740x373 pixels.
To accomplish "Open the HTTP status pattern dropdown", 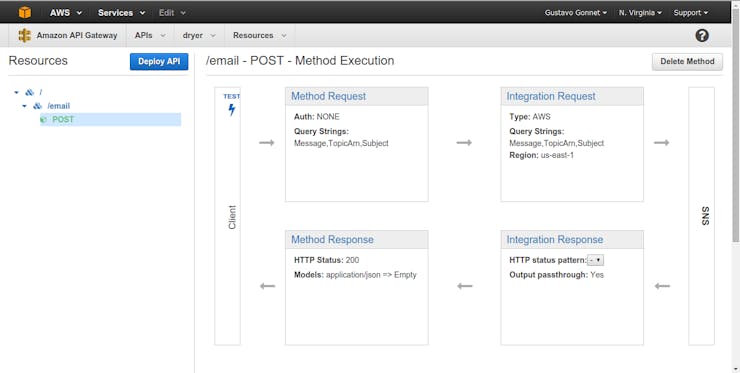I will [x=596, y=260].
